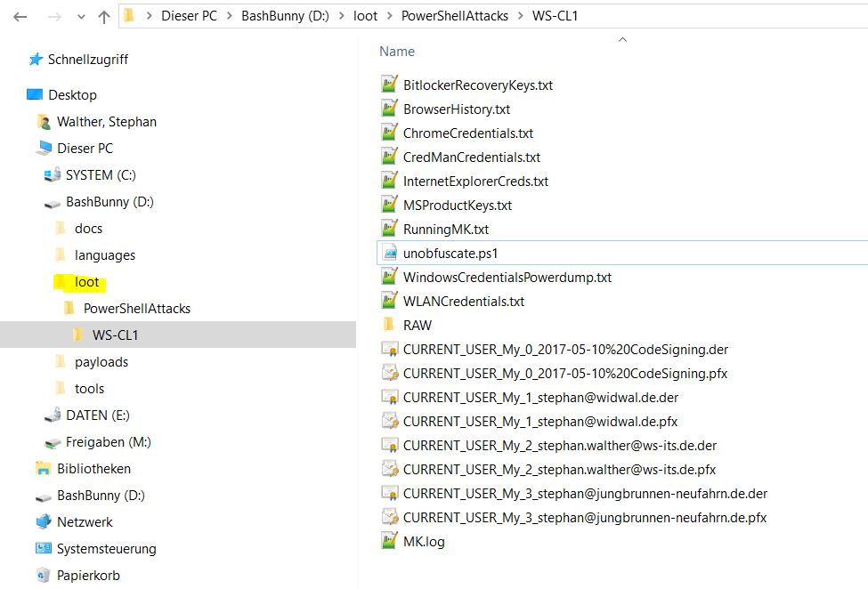Sort files by the Name column header
This screenshot has width=868, height=589.
coord(397,52)
